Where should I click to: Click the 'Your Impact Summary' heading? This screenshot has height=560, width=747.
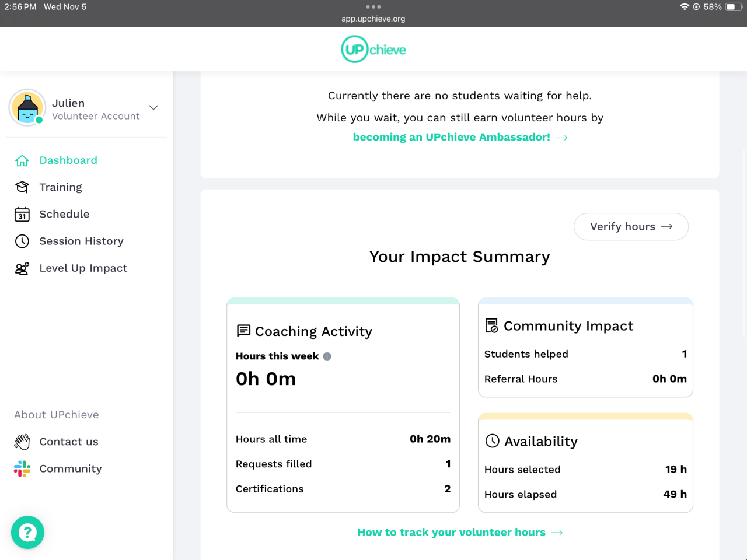click(x=460, y=257)
